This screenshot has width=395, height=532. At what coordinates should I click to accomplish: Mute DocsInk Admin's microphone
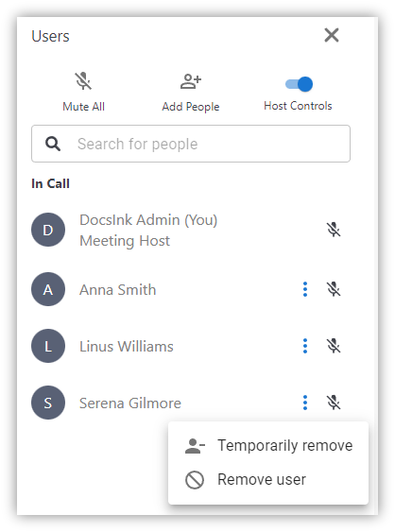334,230
